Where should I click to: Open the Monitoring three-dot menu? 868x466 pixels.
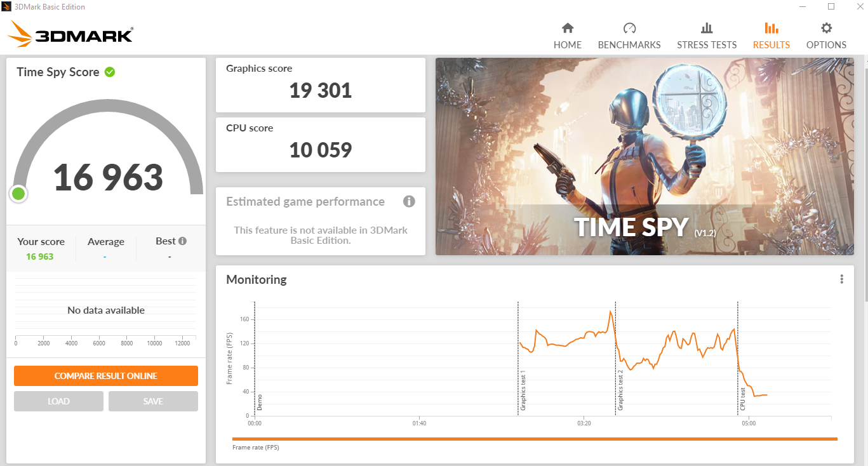[842, 279]
